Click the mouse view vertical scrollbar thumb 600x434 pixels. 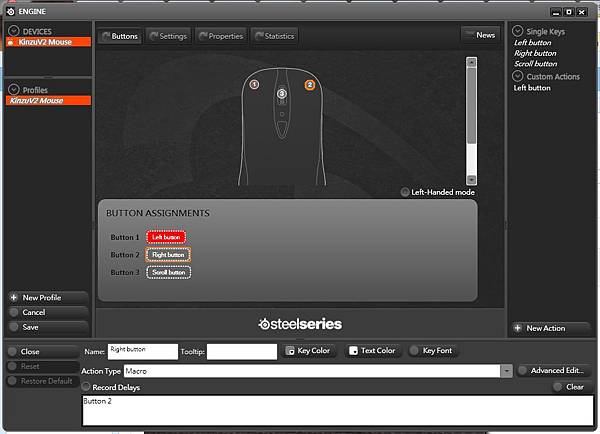(471, 106)
